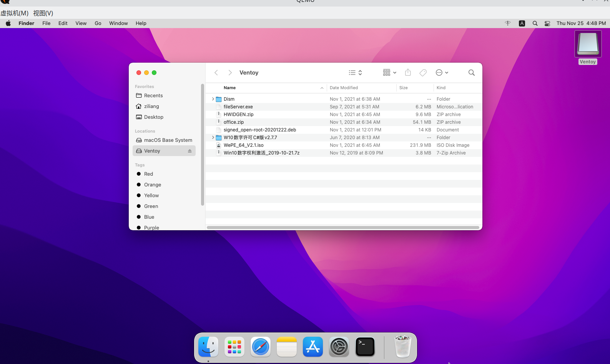610x364 pixels.
Task: Click the Edit Tags toolbar icon
Action: 423,73
